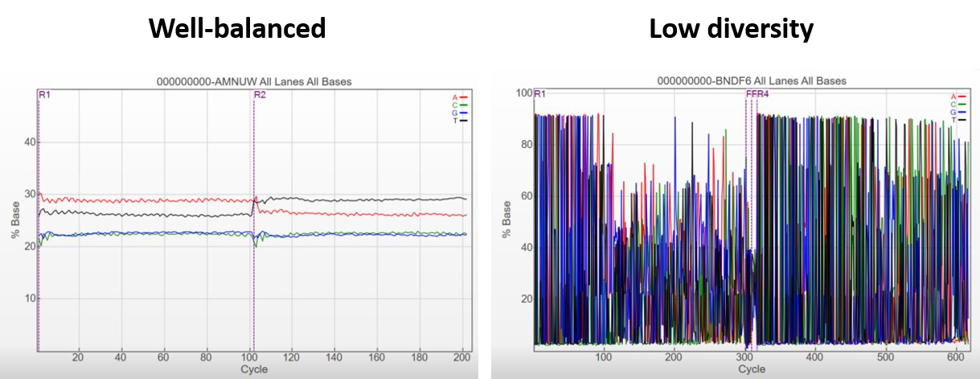Select the R4 read marker in BNDF6 chart
This screenshot has width=980, height=379.
(762, 94)
